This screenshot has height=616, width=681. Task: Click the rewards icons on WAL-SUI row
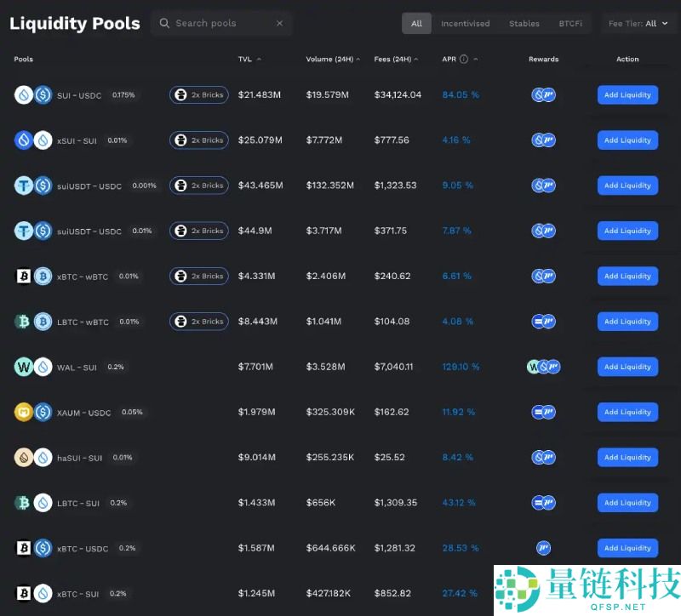[543, 367]
